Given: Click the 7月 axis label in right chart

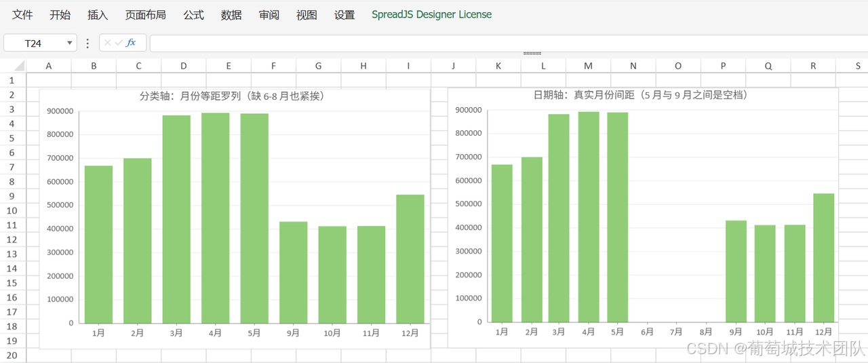Looking at the screenshot, I should click(676, 332).
